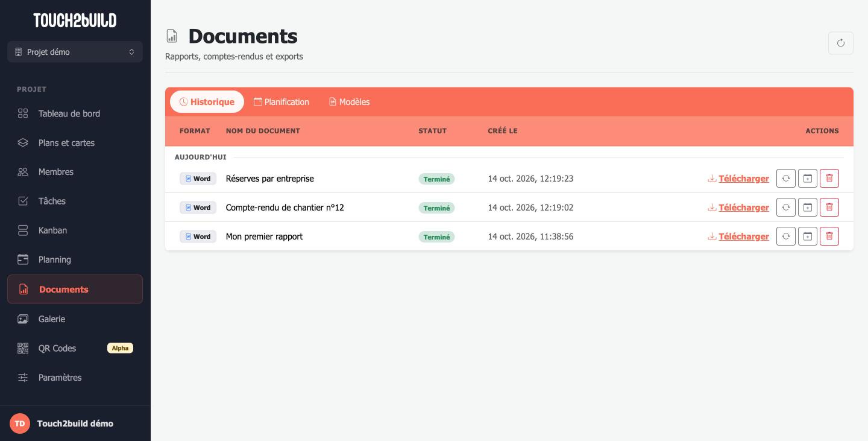Screen dimensions: 868x441
Task: Go to Plans et cartes
Action: tap(75, 143)
